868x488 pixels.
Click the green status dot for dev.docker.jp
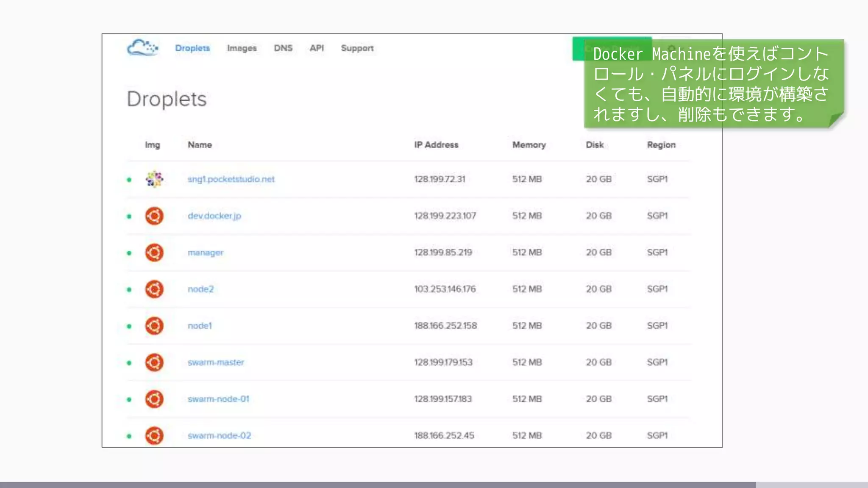(129, 216)
